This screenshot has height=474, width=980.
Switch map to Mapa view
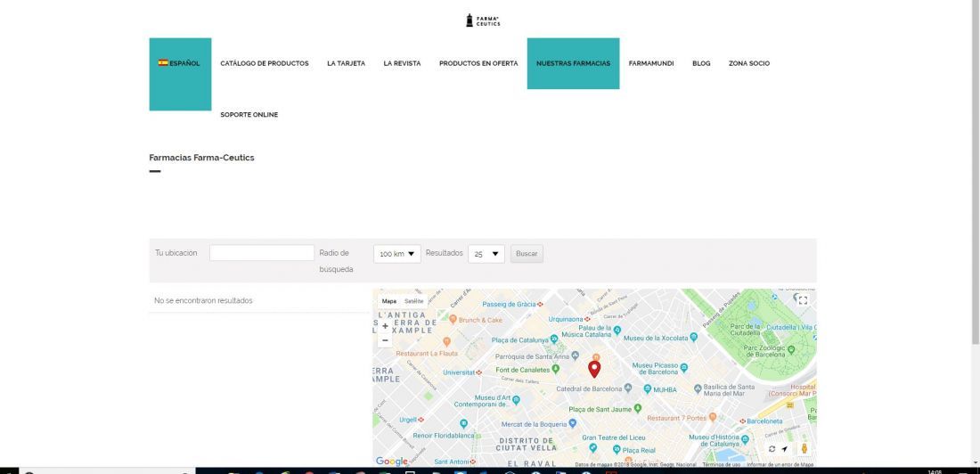[388, 301]
